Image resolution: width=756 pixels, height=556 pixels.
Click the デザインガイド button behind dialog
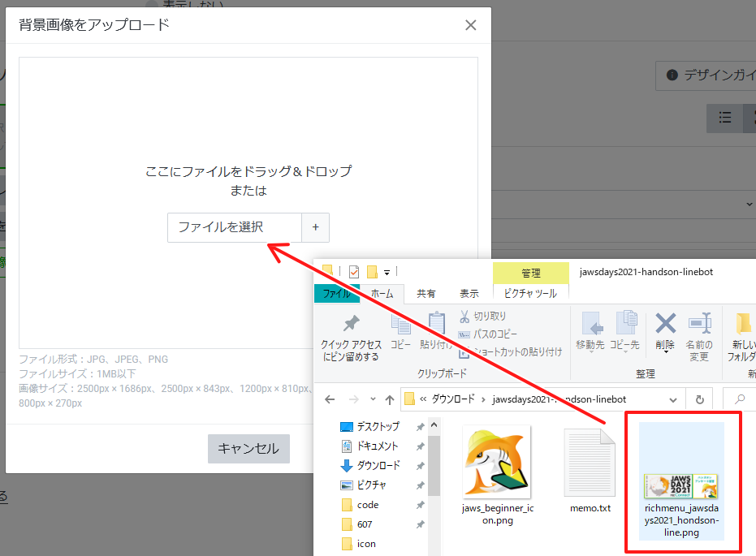706,75
